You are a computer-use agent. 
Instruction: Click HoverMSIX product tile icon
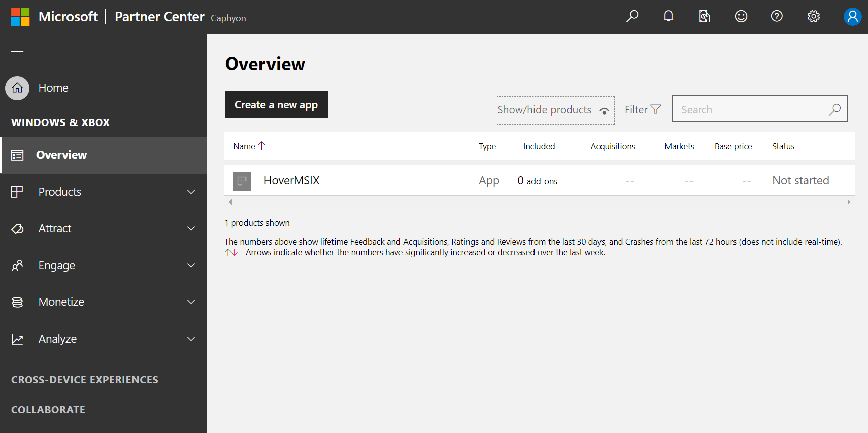tap(242, 181)
